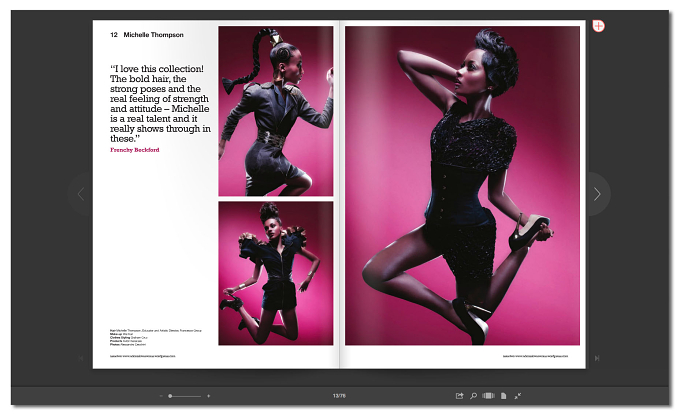Click the share icon in bottom toolbar
This screenshot has width=680, height=415.
point(459,395)
